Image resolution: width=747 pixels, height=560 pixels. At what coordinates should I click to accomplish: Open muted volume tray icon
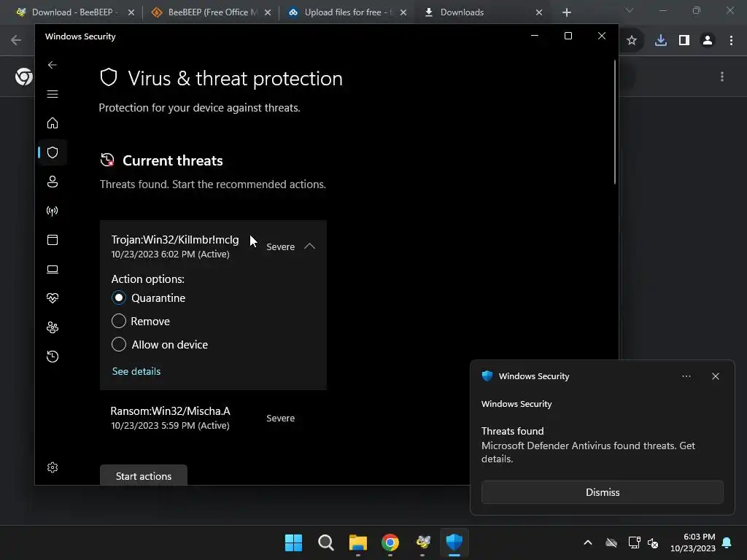click(653, 542)
